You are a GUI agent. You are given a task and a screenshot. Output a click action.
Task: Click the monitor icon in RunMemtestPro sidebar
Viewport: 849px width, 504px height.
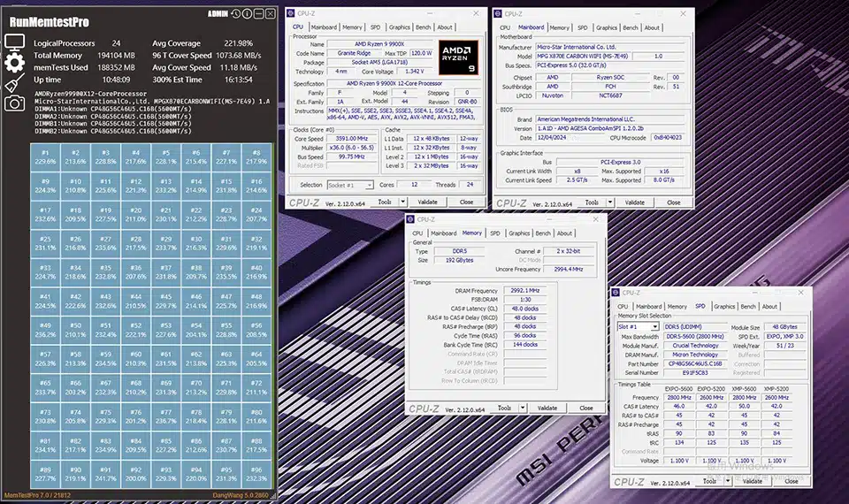click(15, 42)
